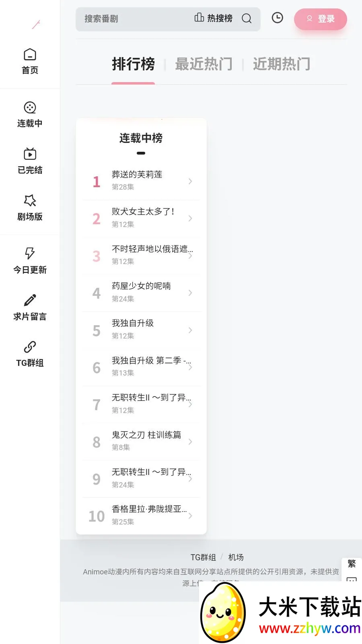
Task: Expand the 葬送的芙莉莲 entry chevron
Action: pos(190,182)
